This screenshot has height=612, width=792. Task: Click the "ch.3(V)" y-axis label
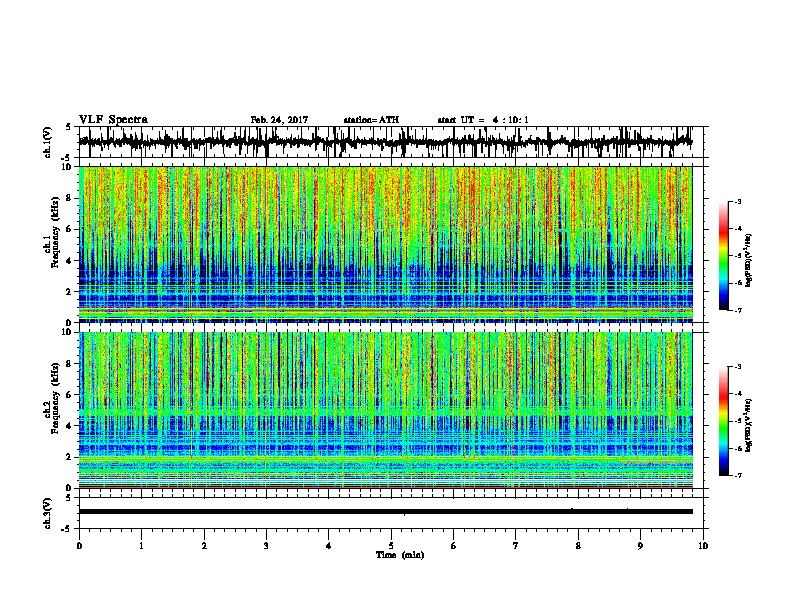pyautogui.click(x=48, y=513)
